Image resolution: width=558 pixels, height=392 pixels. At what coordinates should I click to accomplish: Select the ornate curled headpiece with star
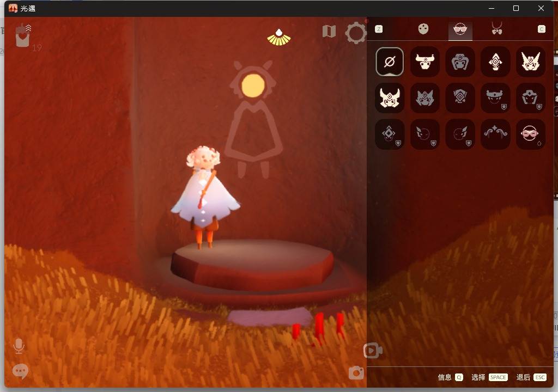(x=495, y=134)
